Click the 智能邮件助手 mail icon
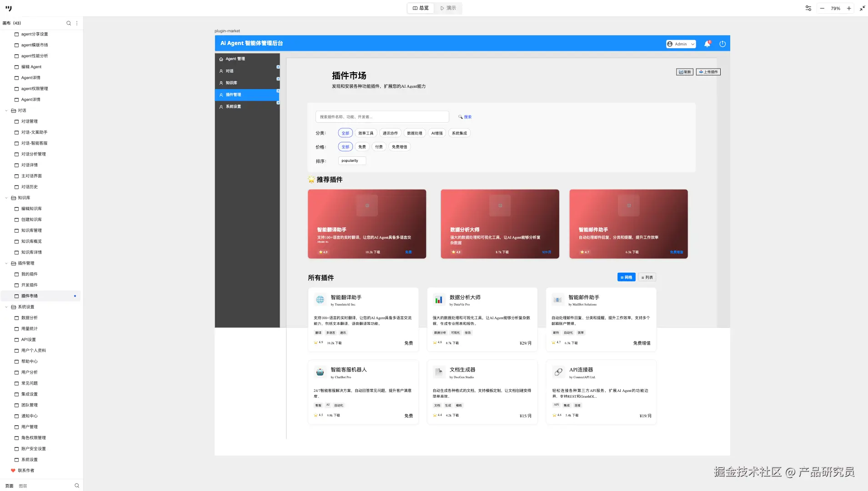Viewport: 868px width, 491px height. click(x=557, y=300)
